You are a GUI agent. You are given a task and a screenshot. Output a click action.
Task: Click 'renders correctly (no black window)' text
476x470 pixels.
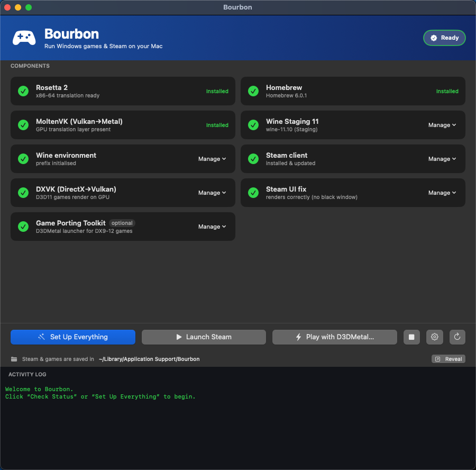pos(312,197)
